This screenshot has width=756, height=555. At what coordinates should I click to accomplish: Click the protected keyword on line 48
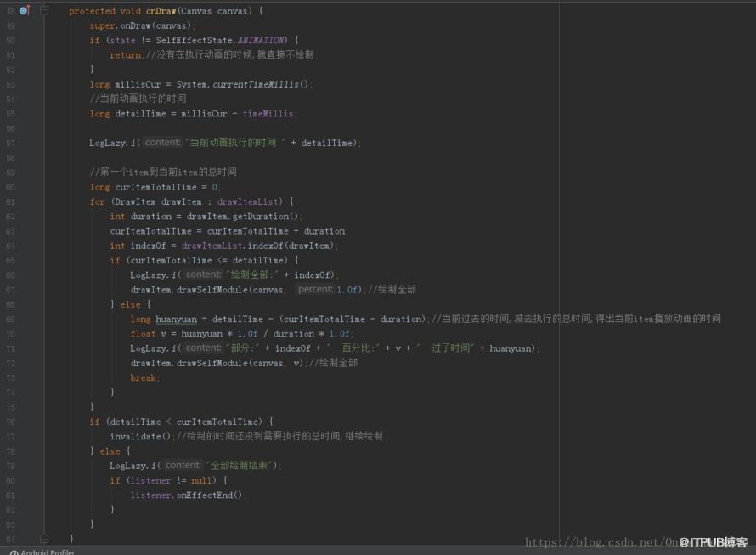[92, 10]
